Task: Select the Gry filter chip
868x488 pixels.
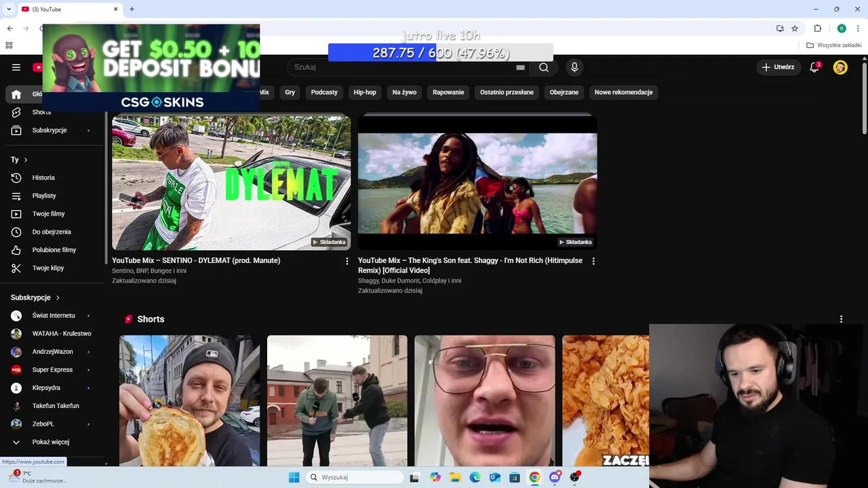Action: 290,92
